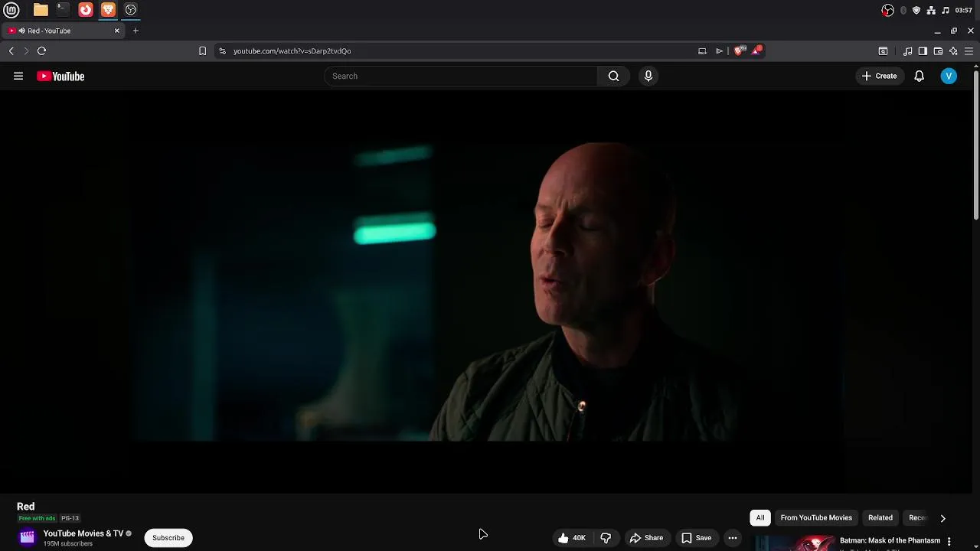Launch the terminal from the panel
980x551 pixels.
point(63,10)
